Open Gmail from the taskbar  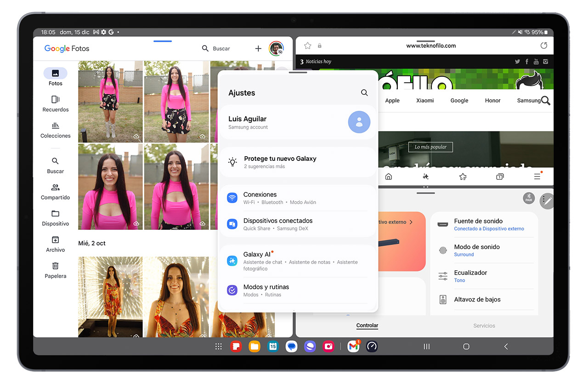353,347
